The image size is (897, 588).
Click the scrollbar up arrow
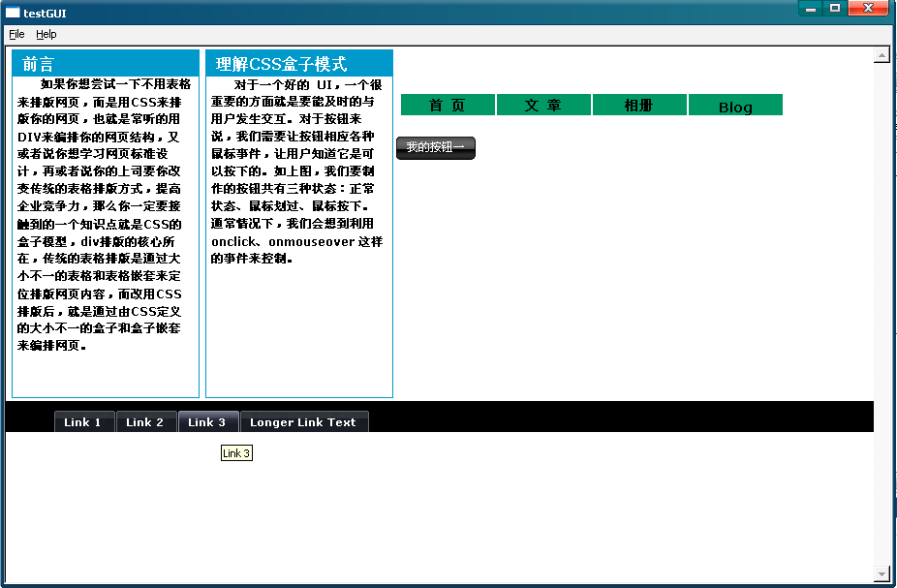click(x=881, y=55)
